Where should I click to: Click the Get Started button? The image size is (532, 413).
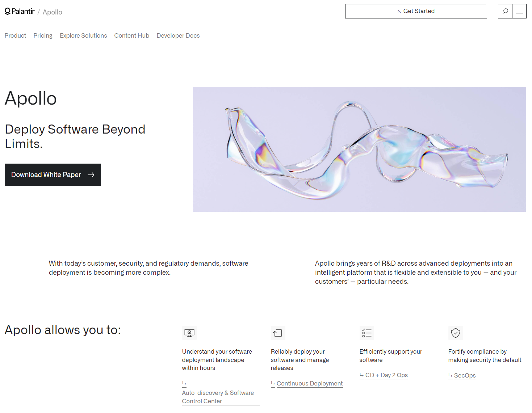[416, 11]
